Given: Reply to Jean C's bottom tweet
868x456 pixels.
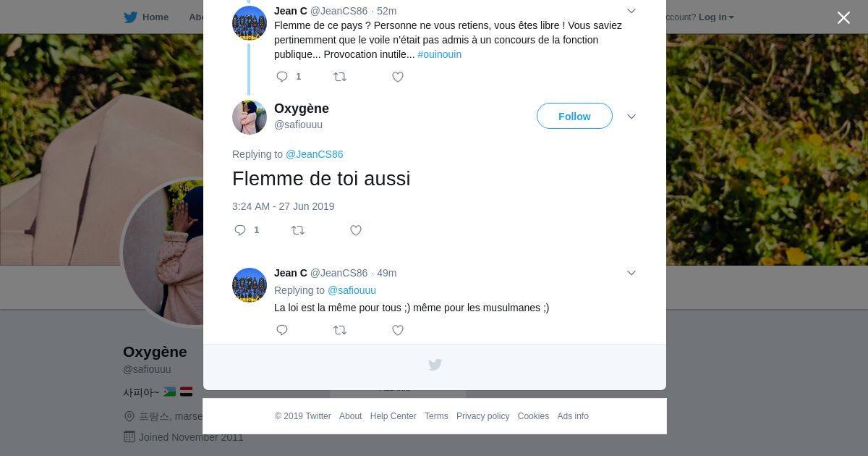Looking at the screenshot, I should click(x=282, y=330).
